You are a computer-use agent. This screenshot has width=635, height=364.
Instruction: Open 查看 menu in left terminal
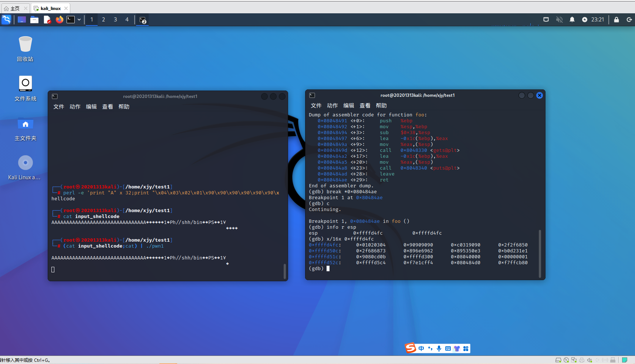point(108,107)
